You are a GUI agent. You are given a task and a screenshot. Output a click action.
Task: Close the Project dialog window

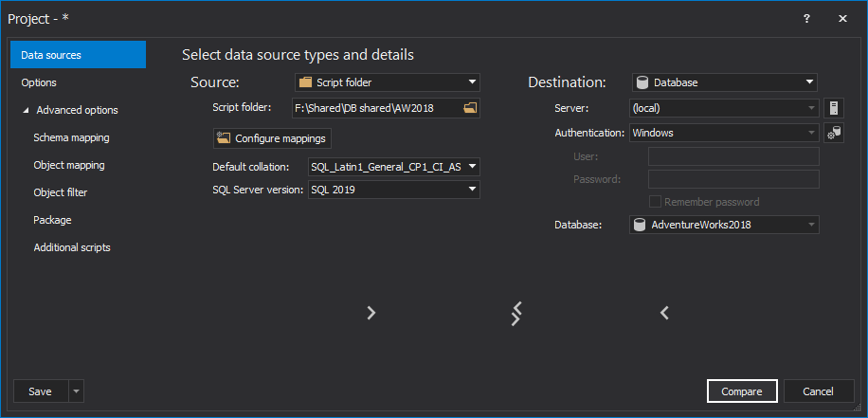click(x=842, y=18)
